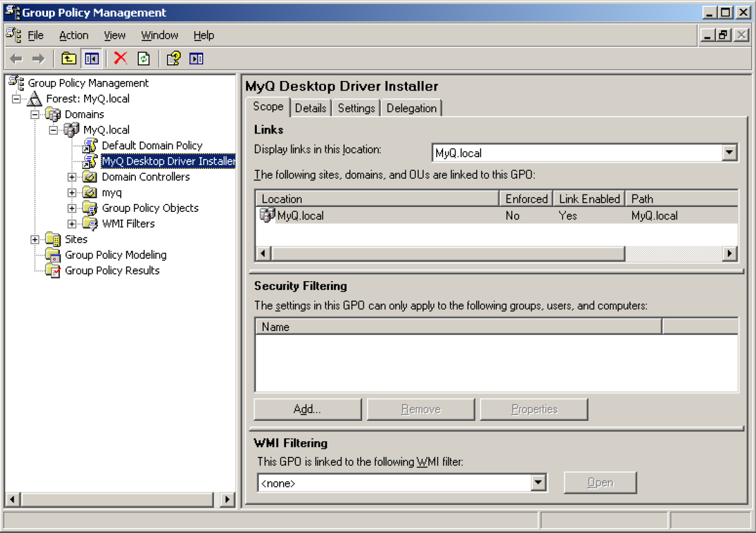Select Default Domain Policy in the tree
This screenshot has height=533, width=756.
tap(152, 145)
